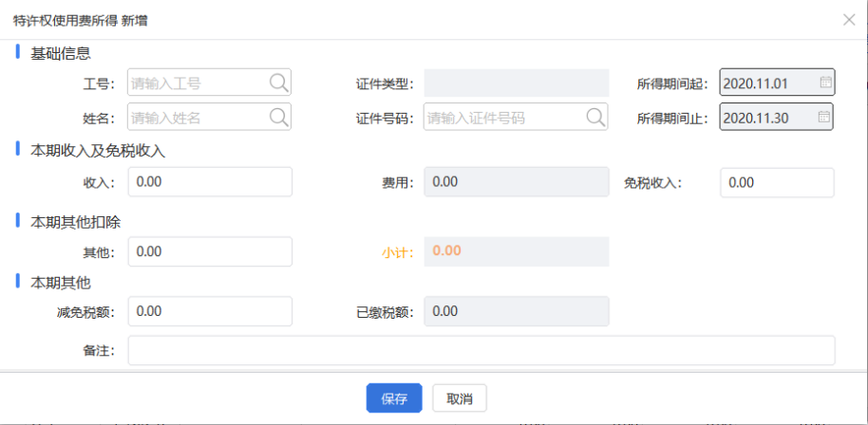Viewport: 868px width, 425px height.
Task: Click the read-only 费用 amount field
Action: 517,182
